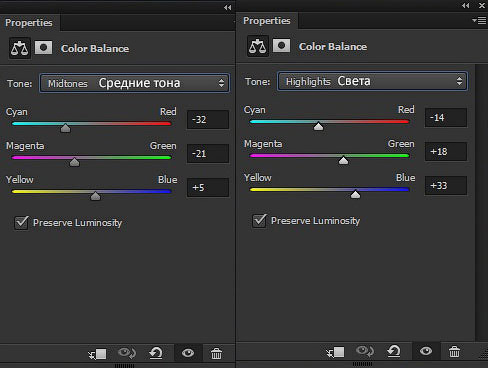Delete the adjustment layer via the Highlights panel trash
The height and width of the screenshot is (368, 488).
[454, 351]
